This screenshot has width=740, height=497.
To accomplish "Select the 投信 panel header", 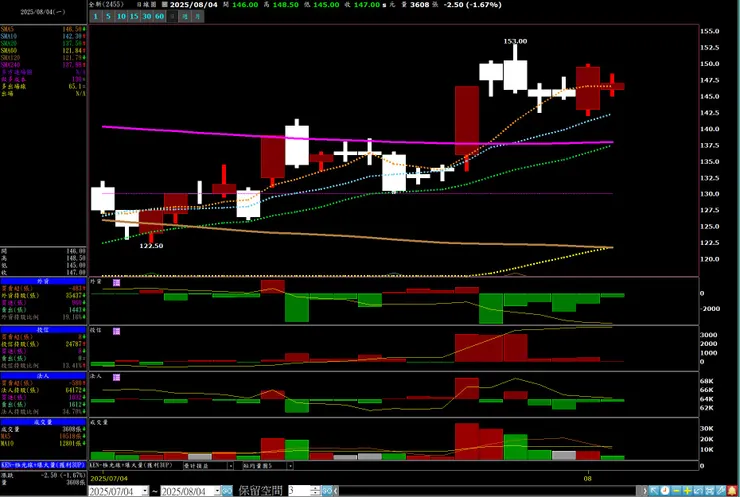I will click(43, 330).
